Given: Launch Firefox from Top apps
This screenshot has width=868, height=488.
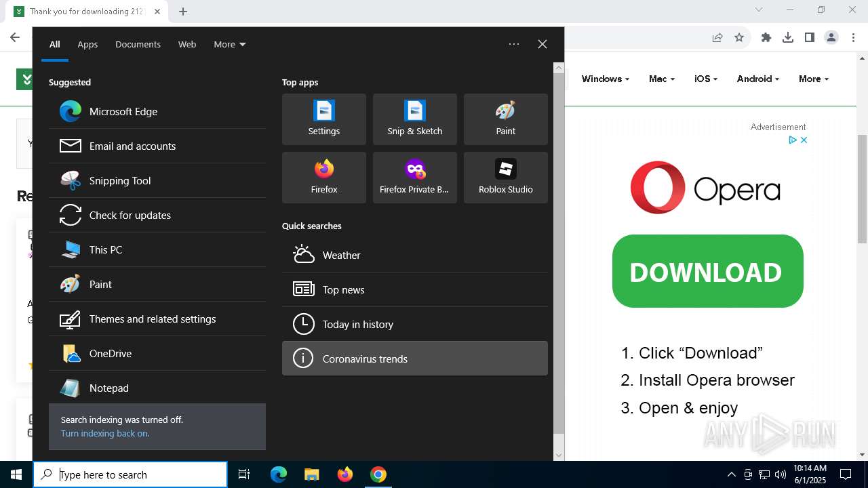Looking at the screenshot, I should [324, 178].
